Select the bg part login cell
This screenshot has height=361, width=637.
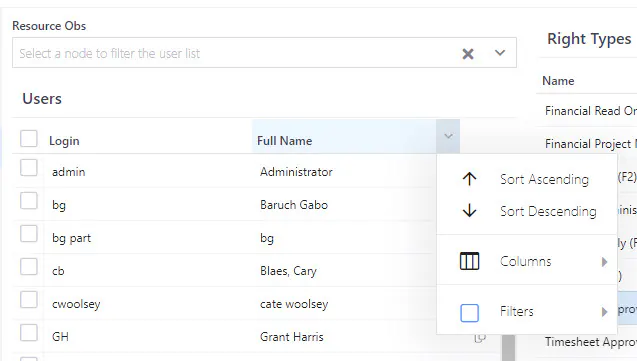[x=71, y=238]
